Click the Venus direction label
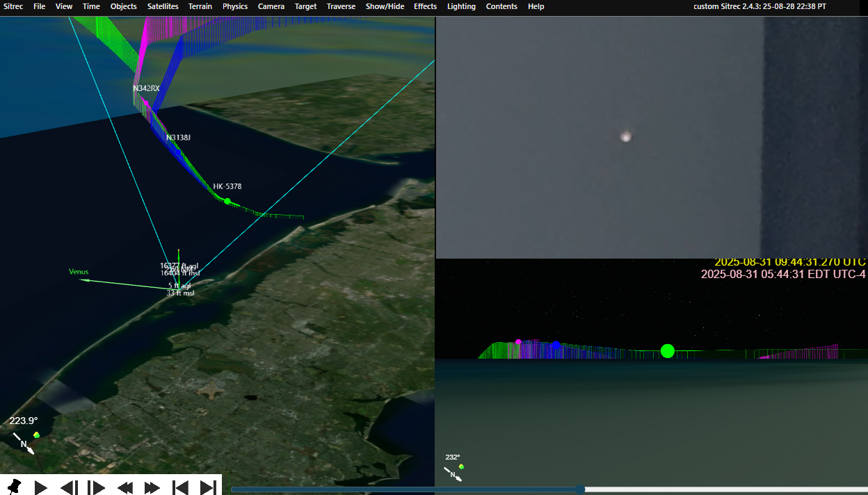 (79, 272)
